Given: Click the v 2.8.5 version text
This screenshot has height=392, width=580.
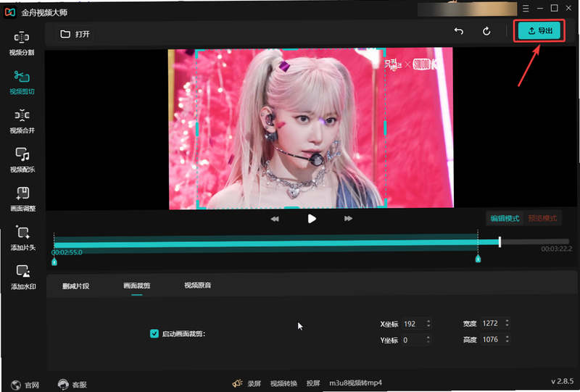Looking at the screenshot, I should coord(563,381).
